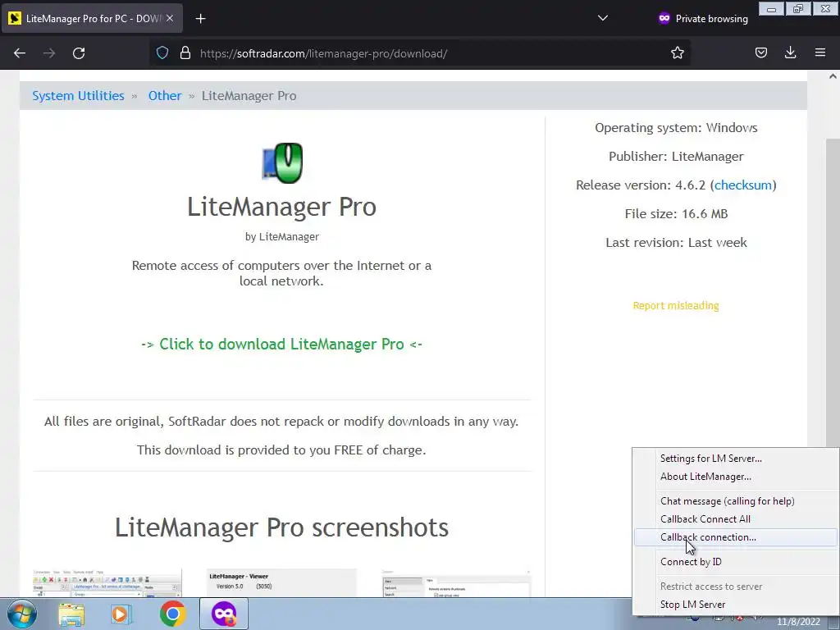This screenshot has height=630, width=840.
Task: Open Google Chrome from the taskbar
Action: (172, 614)
